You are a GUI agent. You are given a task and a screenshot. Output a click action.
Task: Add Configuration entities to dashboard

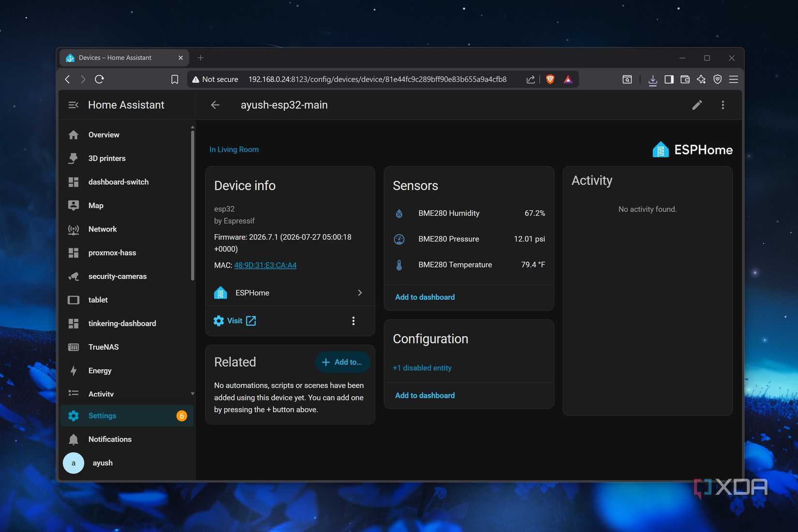[425, 396]
